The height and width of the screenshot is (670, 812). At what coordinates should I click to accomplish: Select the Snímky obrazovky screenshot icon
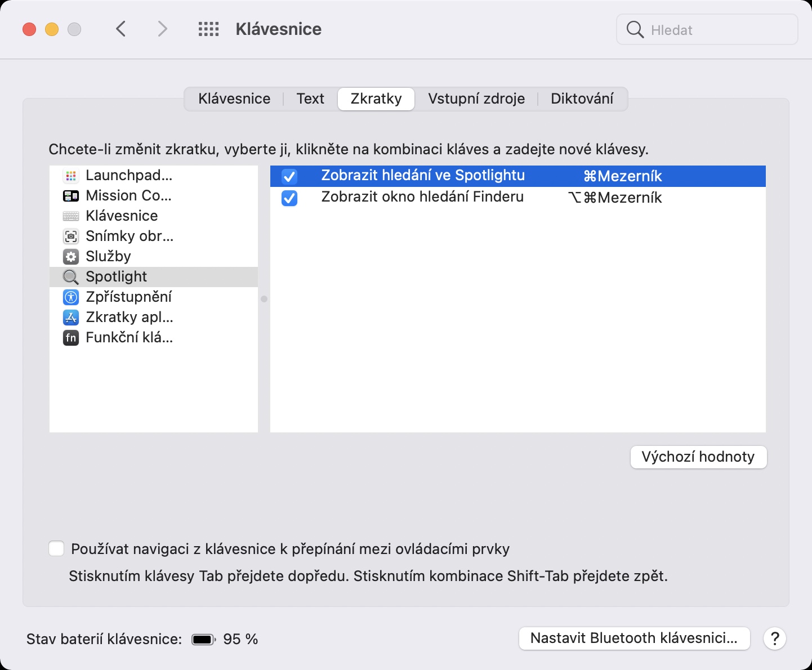(71, 236)
